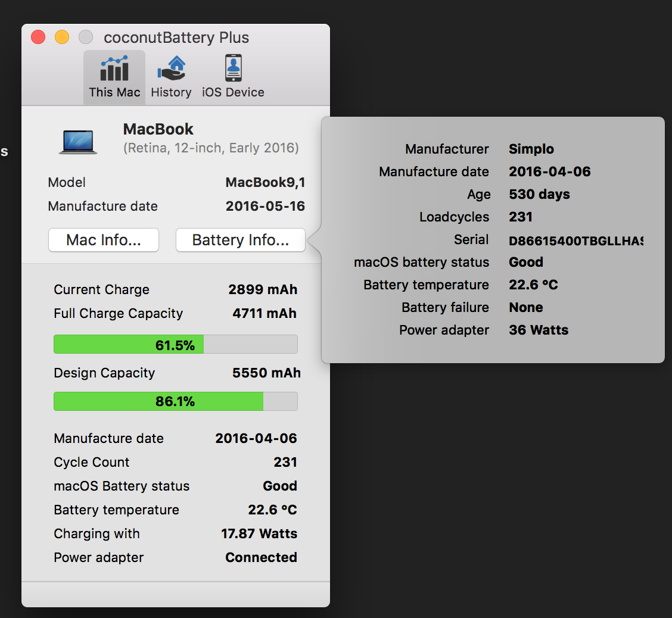Click the 36 Watts power adapter value
The width and height of the screenshot is (672, 618).
pos(539,330)
